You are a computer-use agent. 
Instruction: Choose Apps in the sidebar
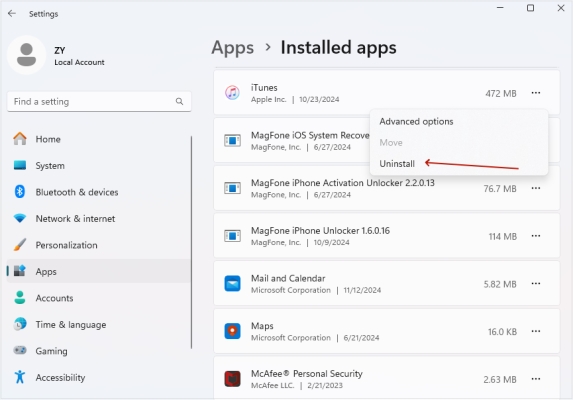pyautogui.click(x=99, y=271)
